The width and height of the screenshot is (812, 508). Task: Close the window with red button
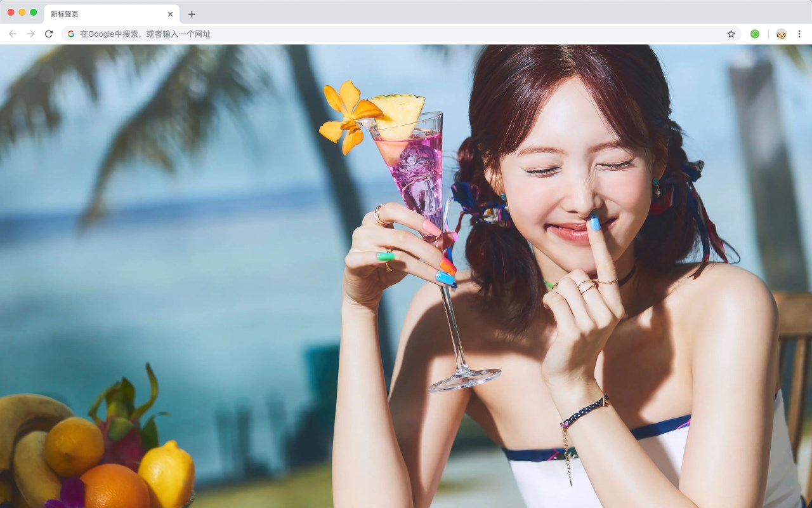11,12
